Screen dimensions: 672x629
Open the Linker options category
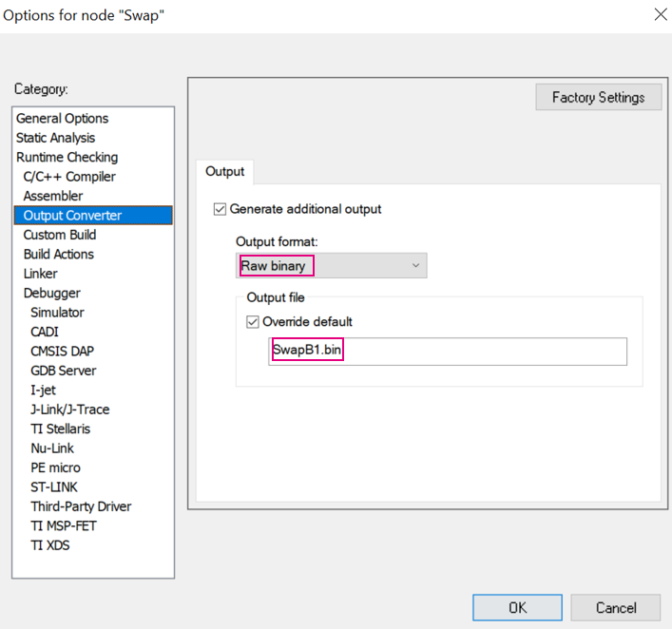[41, 274]
